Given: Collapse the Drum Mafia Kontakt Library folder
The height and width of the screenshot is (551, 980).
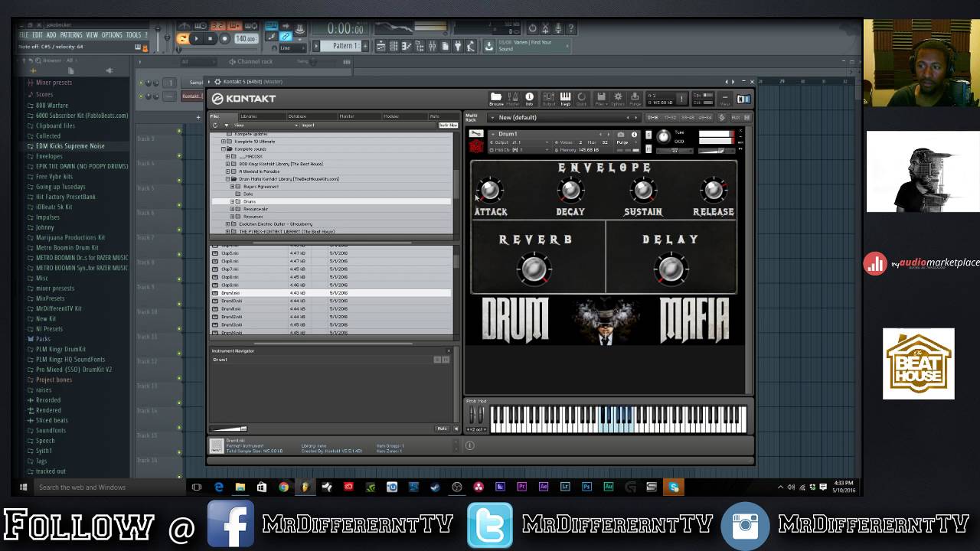Looking at the screenshot, I should coord(227,179).
